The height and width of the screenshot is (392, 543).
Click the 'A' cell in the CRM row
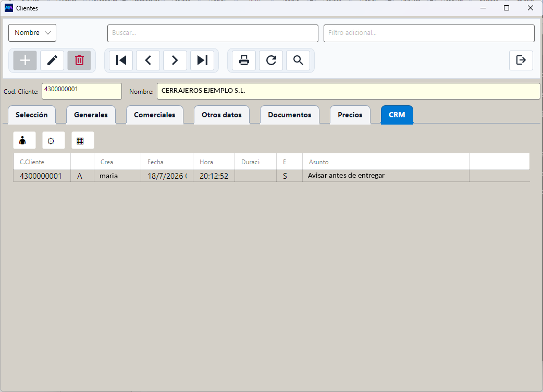[82, 176]
